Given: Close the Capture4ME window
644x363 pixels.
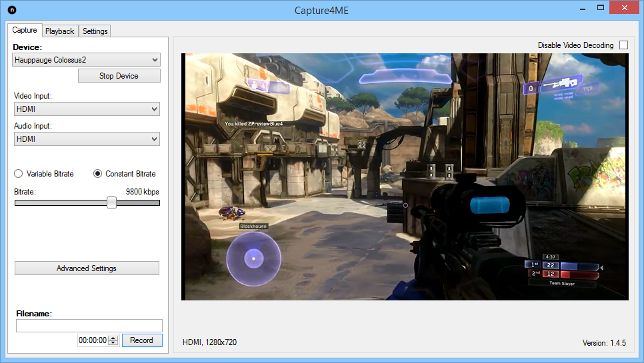Looking at the screenshot, I should click(x=624, y=8).
